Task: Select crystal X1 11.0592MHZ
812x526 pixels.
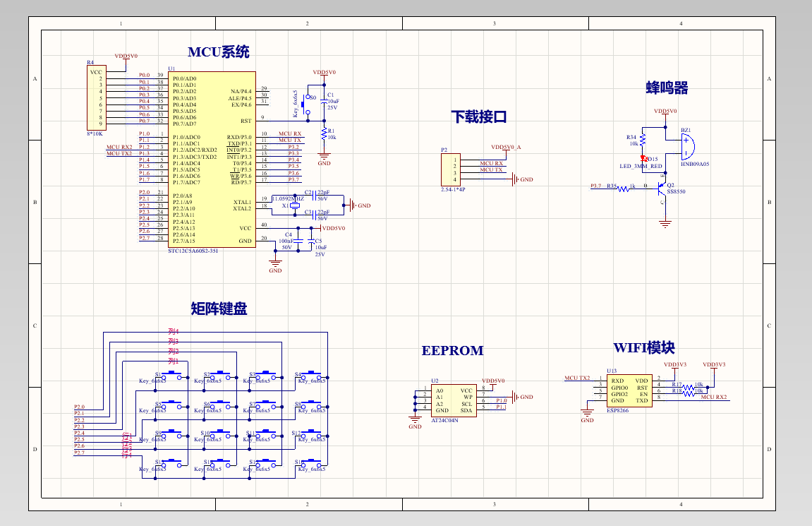Action: 295,205
